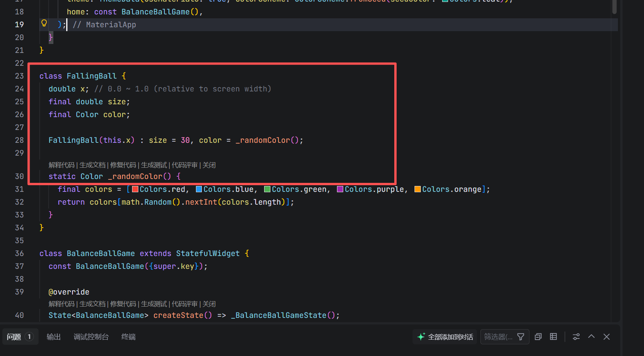Close the bottom panel with X icon
644x356 pixels.
607,337
